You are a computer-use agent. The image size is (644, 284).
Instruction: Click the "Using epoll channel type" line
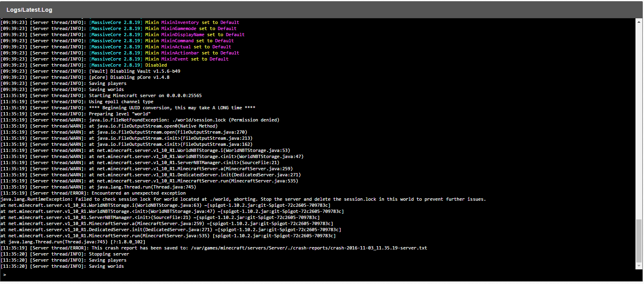coord(121,102)
